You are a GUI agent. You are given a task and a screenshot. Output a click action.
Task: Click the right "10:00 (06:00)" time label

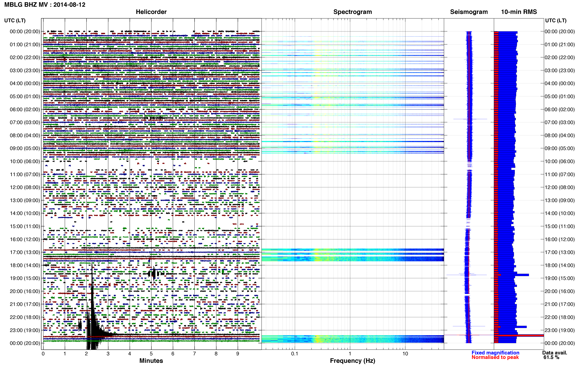tap(560, 161)
